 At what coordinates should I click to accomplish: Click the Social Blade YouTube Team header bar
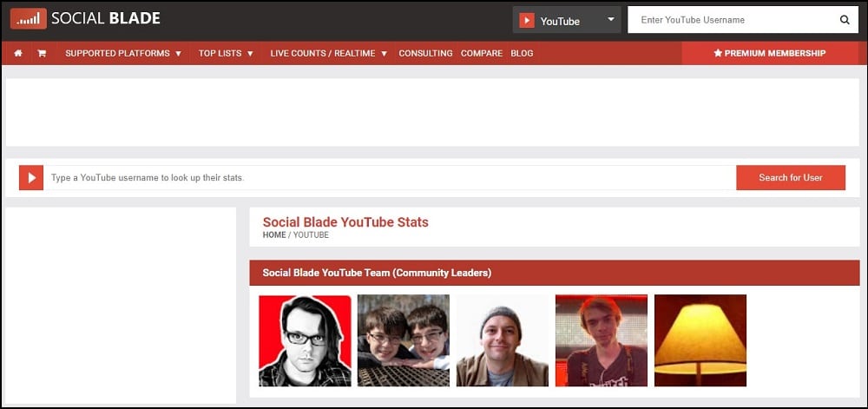click(554, 273)
